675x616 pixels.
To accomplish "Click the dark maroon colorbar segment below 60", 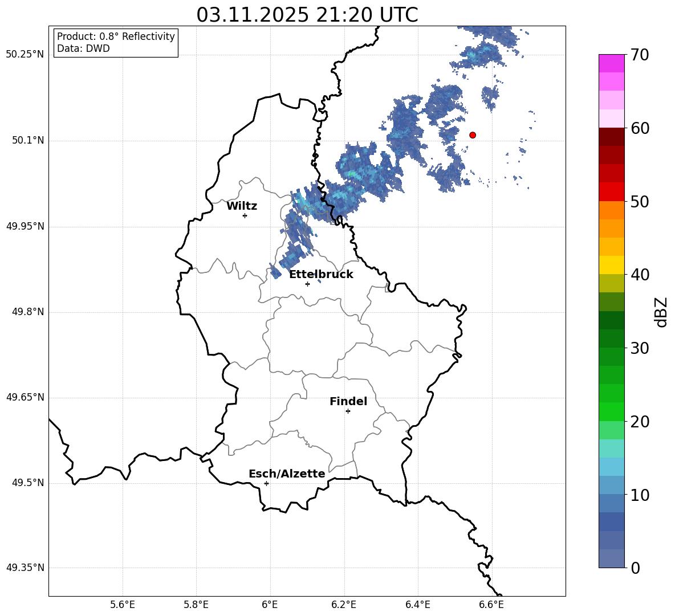I will coord(612,137).
